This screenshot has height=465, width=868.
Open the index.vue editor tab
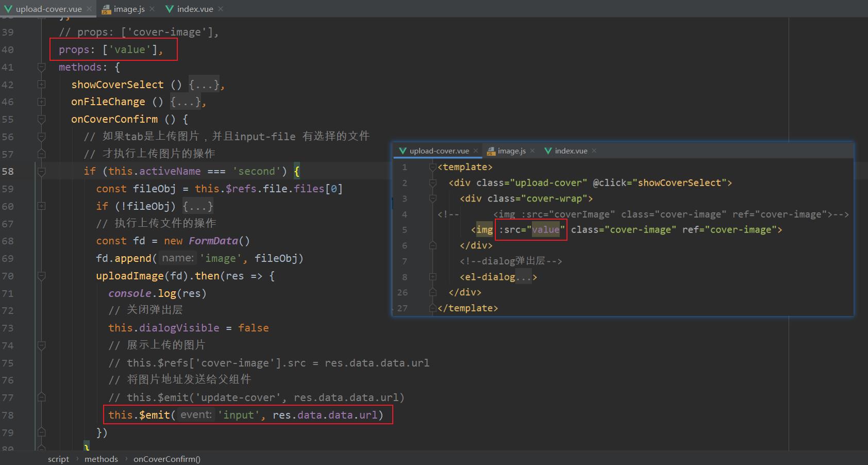tap(195, 9)
